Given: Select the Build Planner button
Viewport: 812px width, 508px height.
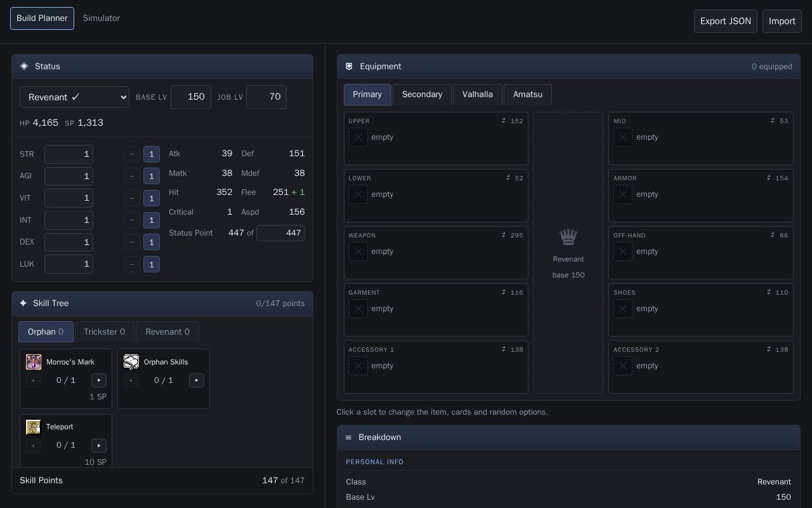Looking at the screenshot, I should 42,18.
